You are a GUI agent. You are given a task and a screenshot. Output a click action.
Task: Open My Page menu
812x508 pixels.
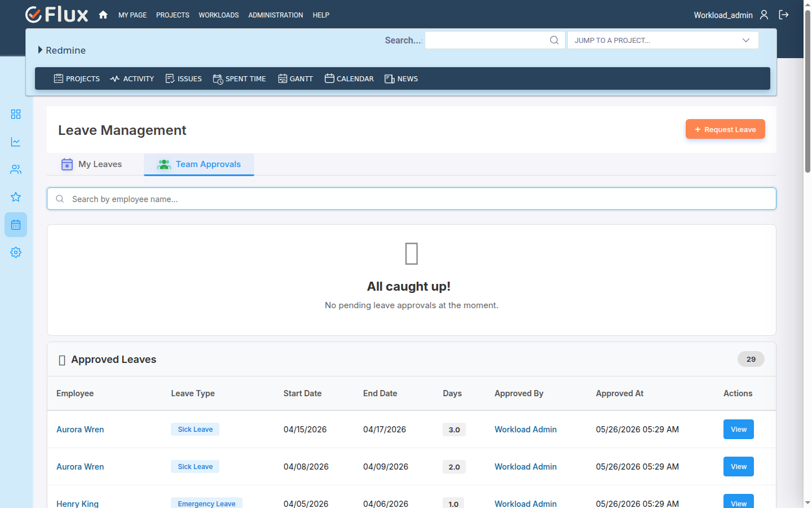tap(133, 15)
